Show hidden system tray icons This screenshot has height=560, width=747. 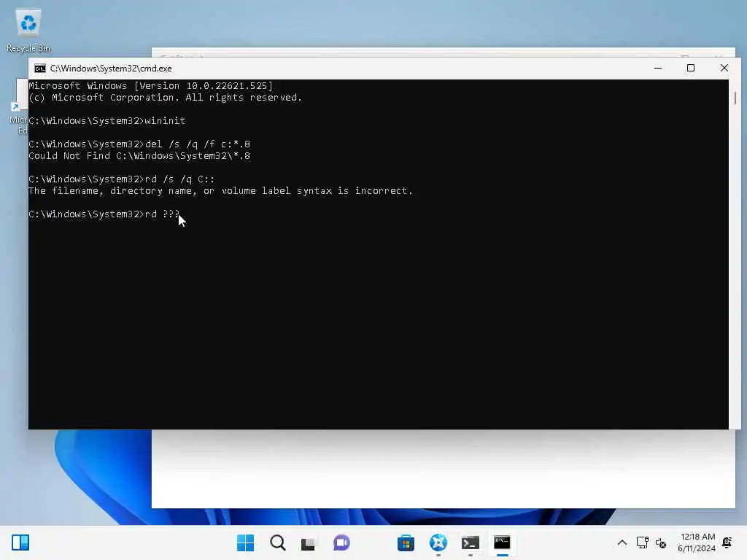pos(622,542)
